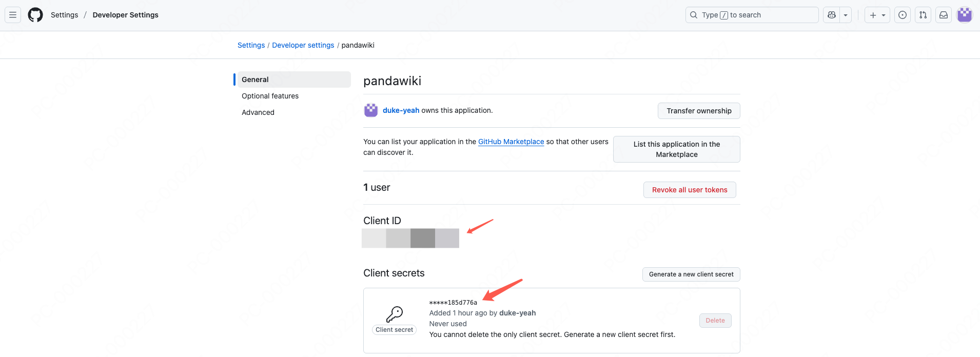
Task: Go to GitHub home via Octocat logo
Action: coord(35,15)
